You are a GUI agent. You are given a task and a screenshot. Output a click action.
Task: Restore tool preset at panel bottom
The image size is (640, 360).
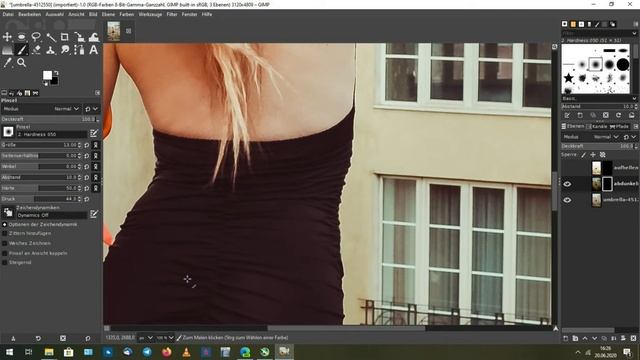38,338
